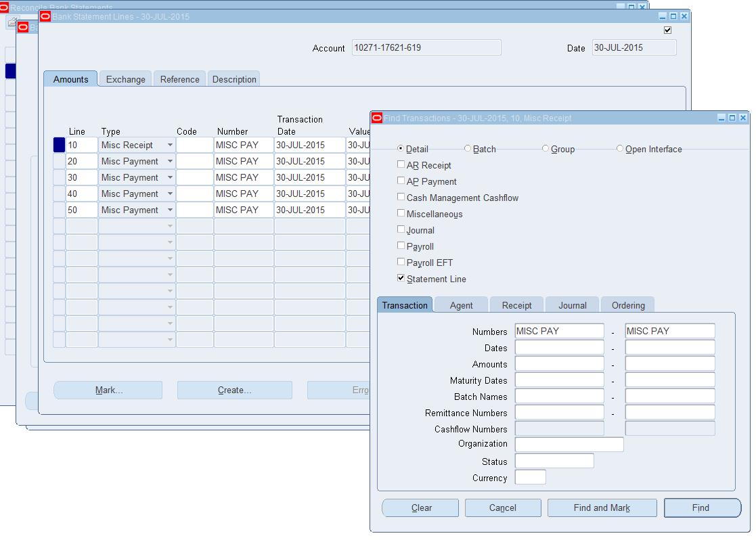Check the Miscellaneous checkbox
The height and width of the screenshot is (540, 756).
[x=401, y=213]
